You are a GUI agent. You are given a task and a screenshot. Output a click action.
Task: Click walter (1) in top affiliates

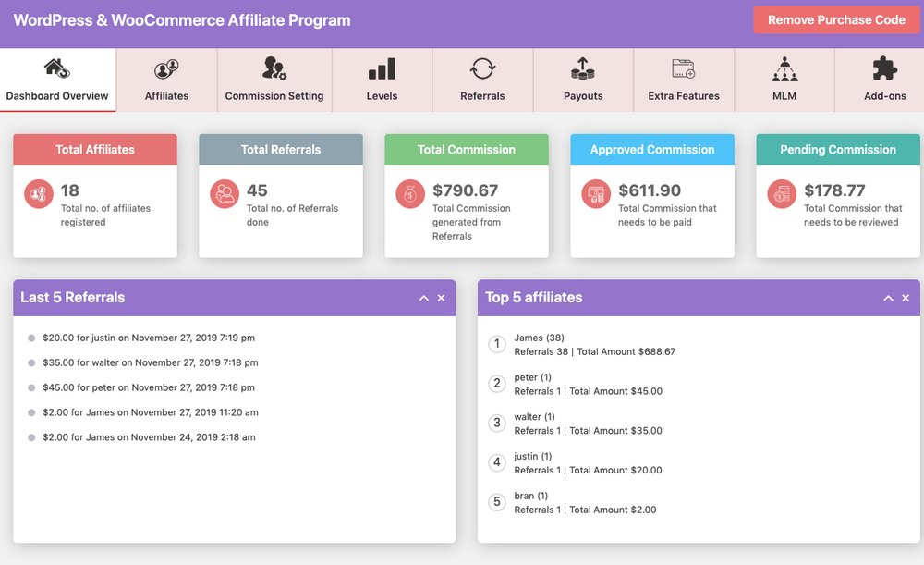coord(534,417)
